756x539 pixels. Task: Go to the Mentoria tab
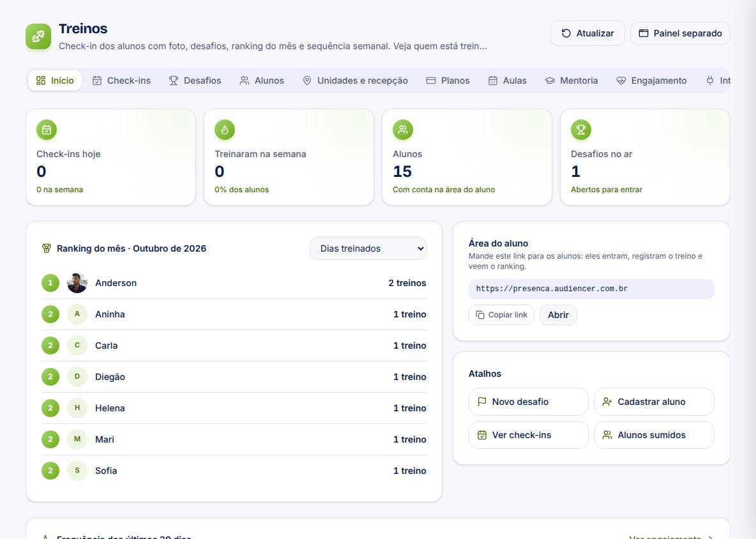(571, 80)
